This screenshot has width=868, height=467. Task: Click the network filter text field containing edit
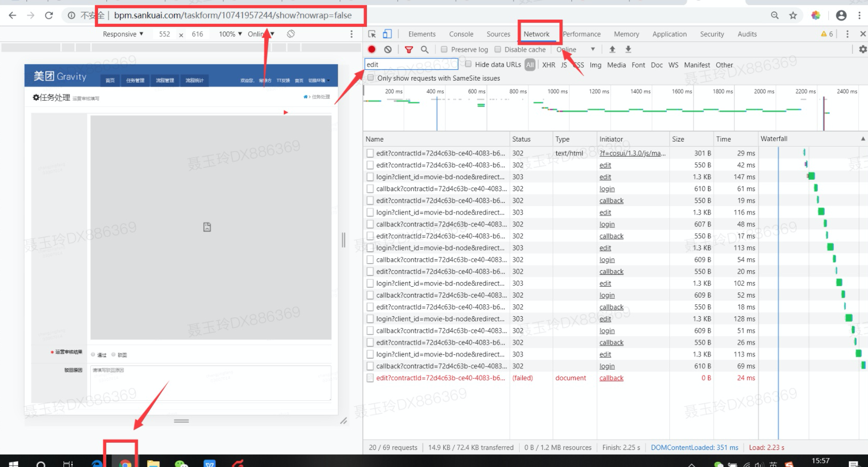(411, 65)
